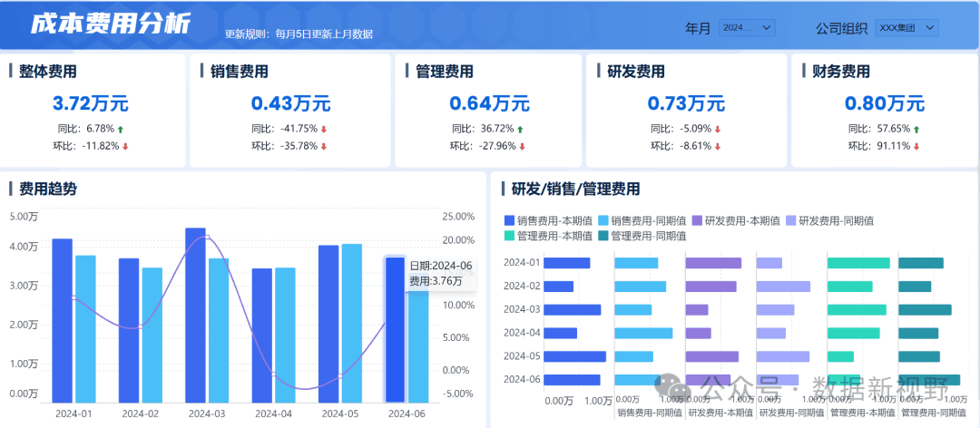Click the 2024-01 sales cost horizontal bar
Screen dimensions: 980x428
(567, 263)
